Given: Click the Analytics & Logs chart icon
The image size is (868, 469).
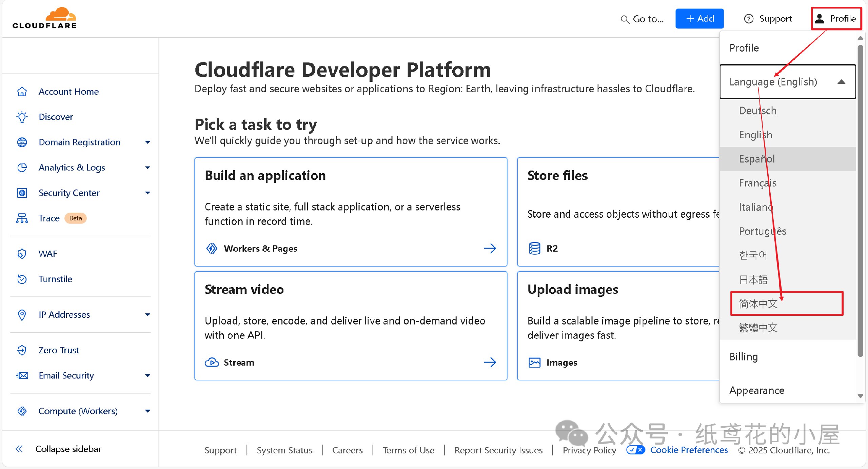Looking at the screenshot, I should pyautogui.click(x=22, y=168).
